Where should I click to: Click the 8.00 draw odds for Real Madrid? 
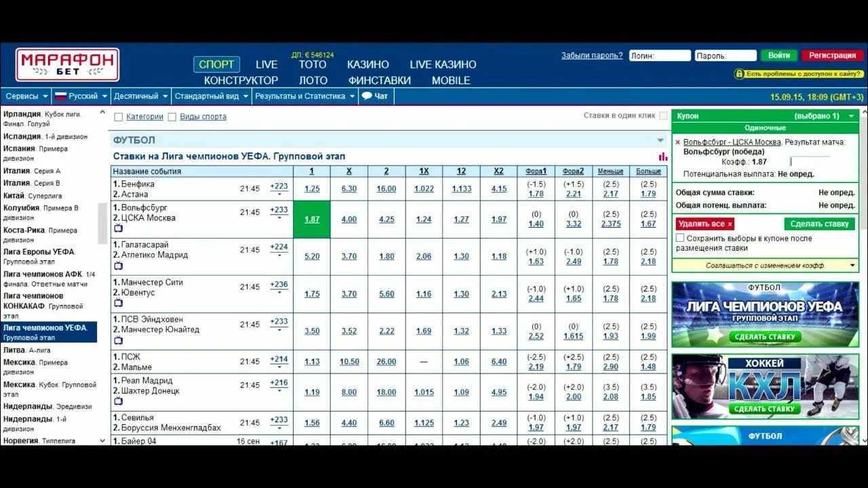(x=349, y=392)
